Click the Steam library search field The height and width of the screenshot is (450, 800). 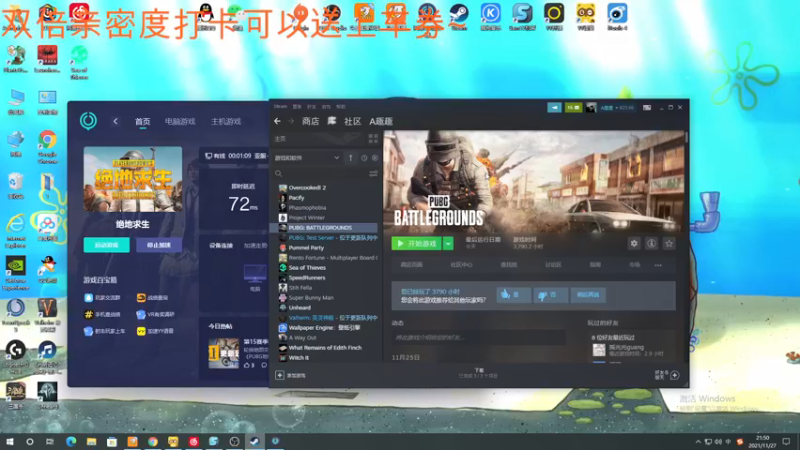pyautogui.click(x=320, y=173)
